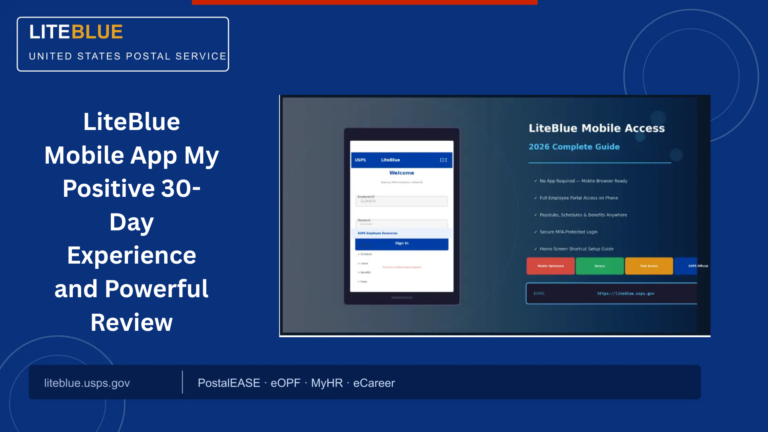Click the Welcome heading on the phone screen
The width and height of the screenshot is (768, 432).
402,173
